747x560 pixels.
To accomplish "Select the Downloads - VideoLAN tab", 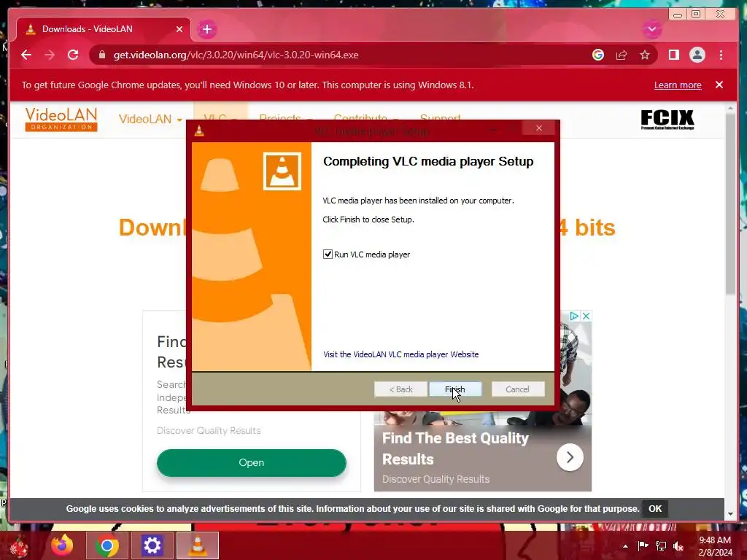I will 104,29.
